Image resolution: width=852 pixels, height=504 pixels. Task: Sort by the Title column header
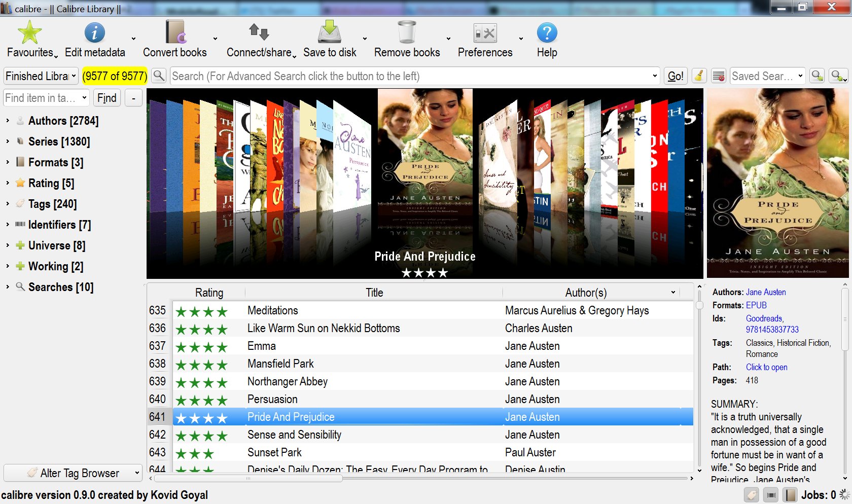[374, 293]
